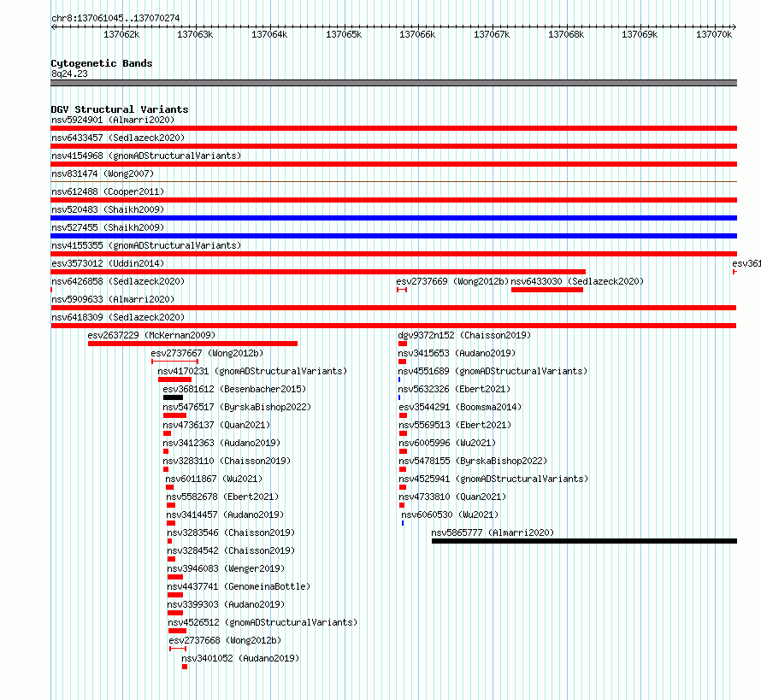Click the nsv3283546 (Chaisson2019) label
Image resolution: width=761 pixels, height=700 pixels.
[231, 532]
